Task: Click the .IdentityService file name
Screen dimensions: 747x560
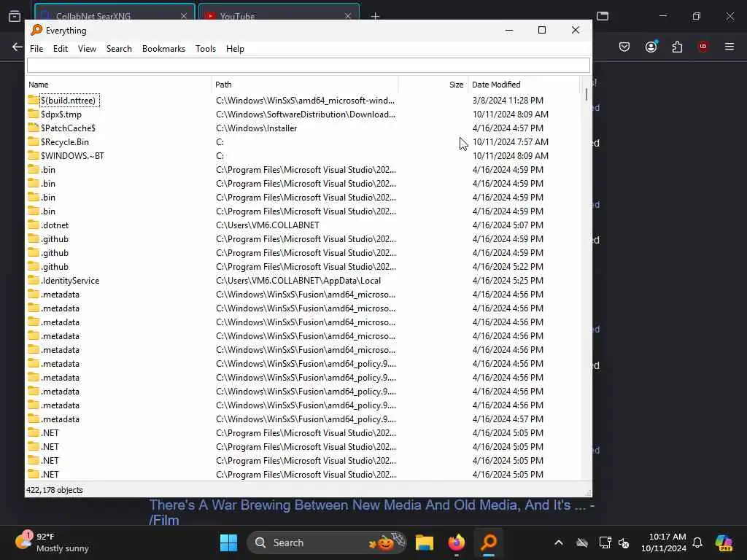Action: (70, 281)
